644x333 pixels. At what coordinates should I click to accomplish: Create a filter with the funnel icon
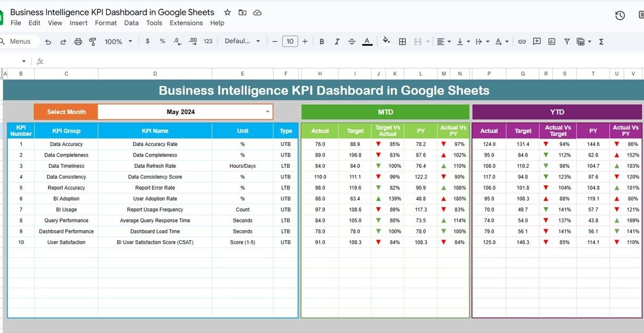click(567, 42)
